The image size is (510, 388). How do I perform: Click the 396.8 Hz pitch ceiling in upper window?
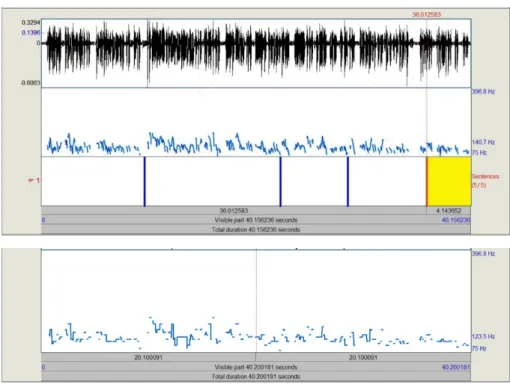point(483,92)
